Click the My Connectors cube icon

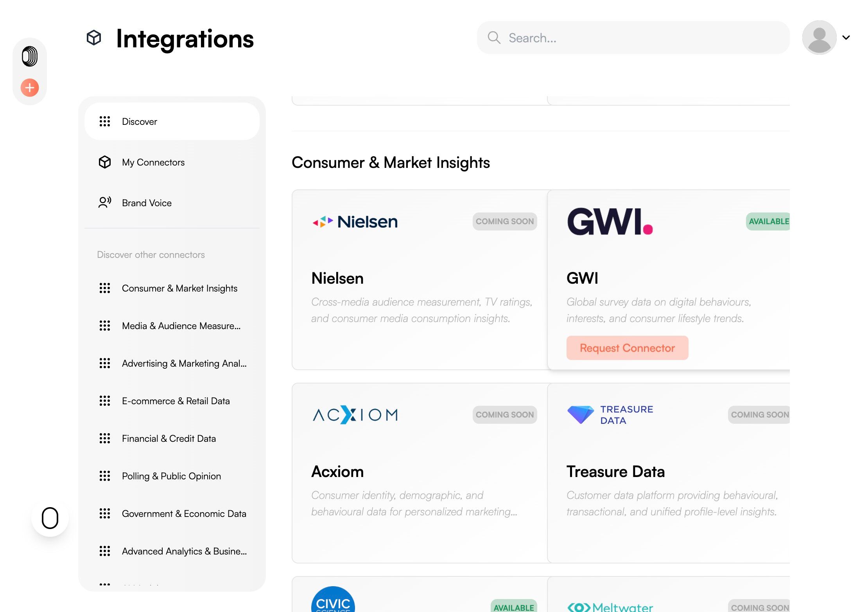[x=105, y=162]
